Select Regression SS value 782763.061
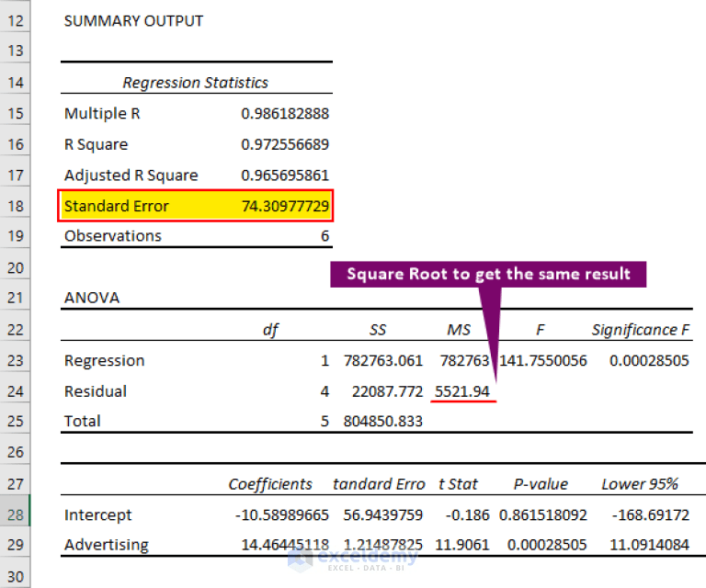 [383, 361]
